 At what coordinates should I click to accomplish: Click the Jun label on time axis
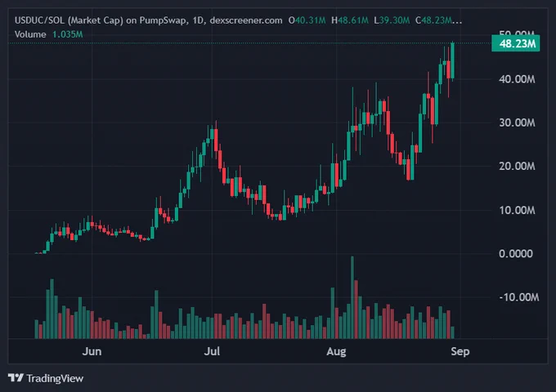[92, 351]
